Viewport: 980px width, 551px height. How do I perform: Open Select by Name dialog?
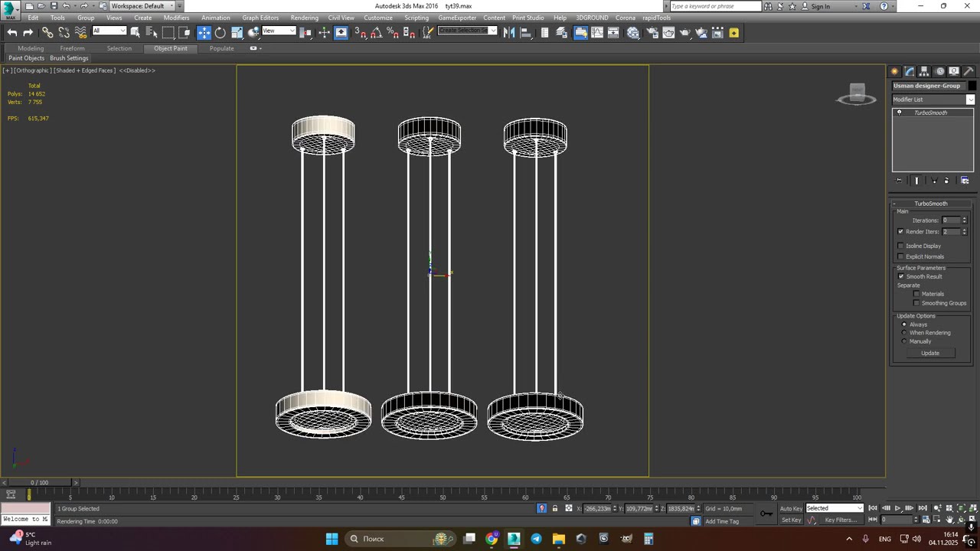point(152,32)
